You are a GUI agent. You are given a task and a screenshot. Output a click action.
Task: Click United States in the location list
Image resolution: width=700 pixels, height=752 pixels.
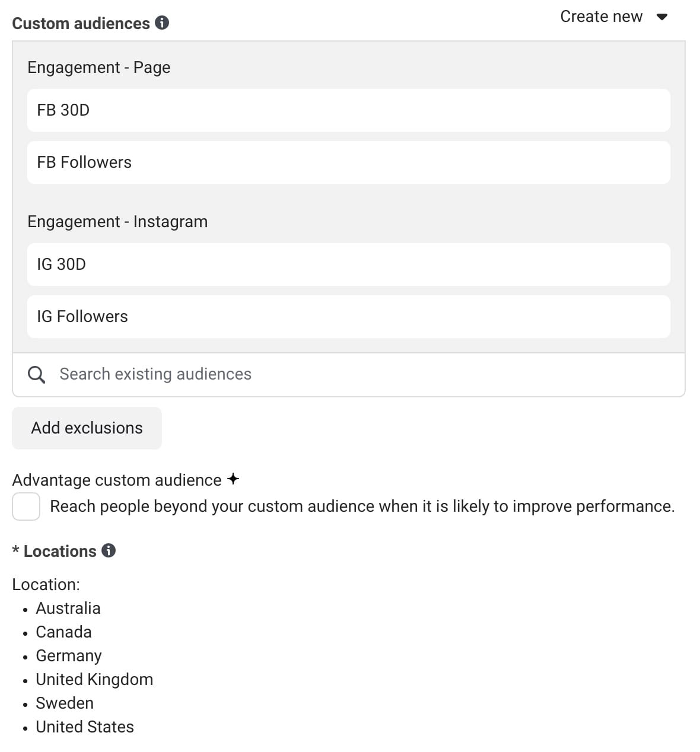click(85, 727)
